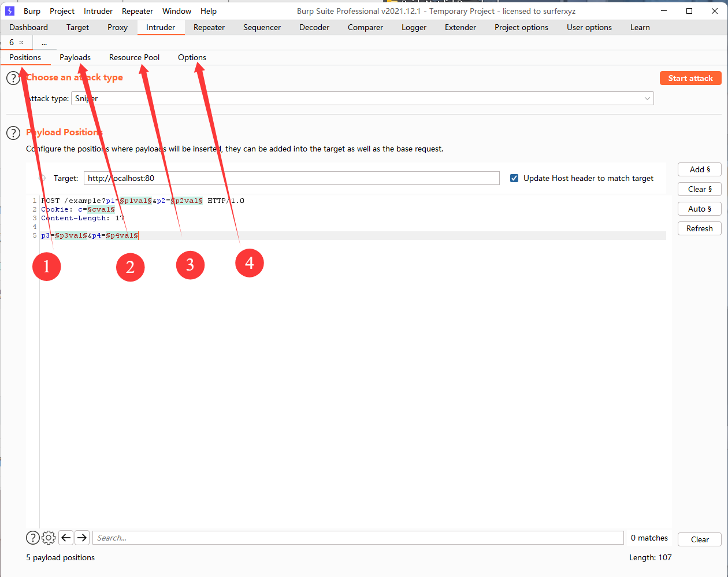
Task: Switch to Comparer tab
Action: click(x=365, y=27)
